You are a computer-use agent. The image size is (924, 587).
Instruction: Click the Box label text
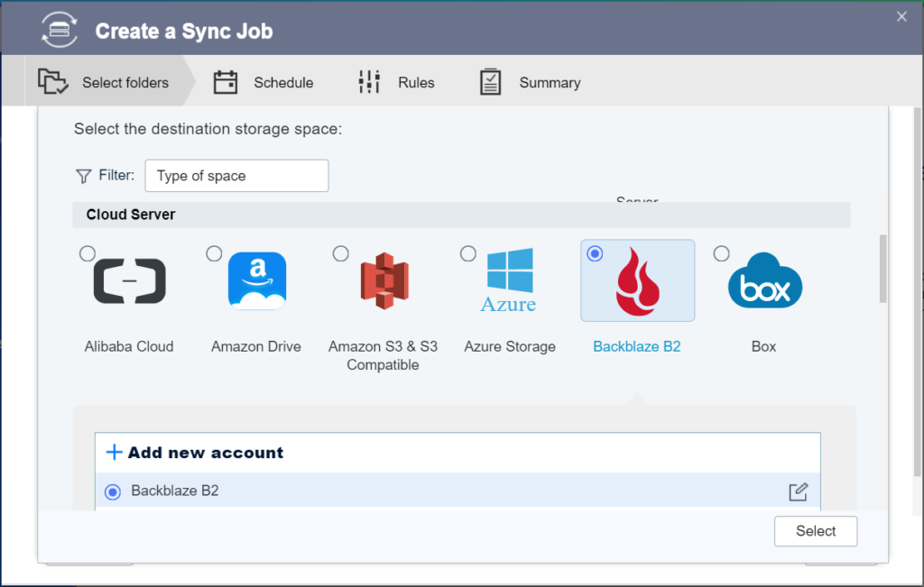(x=763, y=346)
